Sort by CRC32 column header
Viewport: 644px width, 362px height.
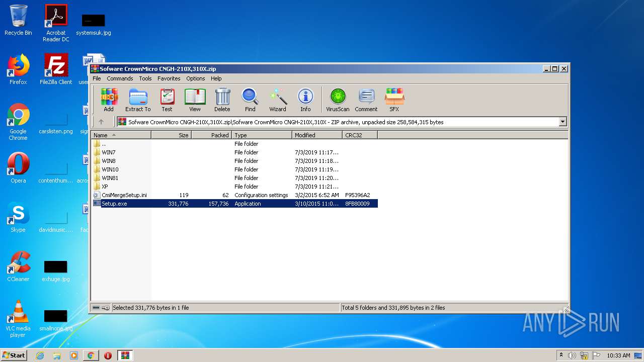coord(360,135)
